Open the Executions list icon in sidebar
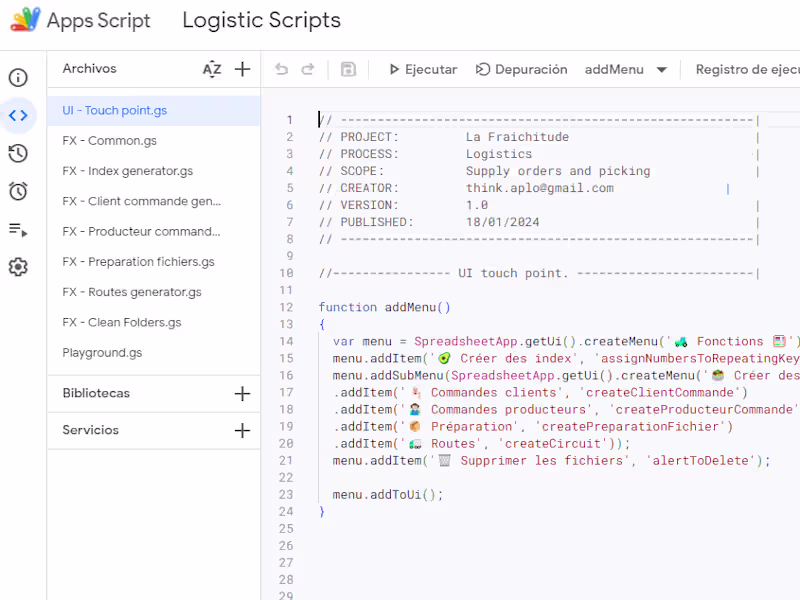This screenshot has width=800, height=600. pos(18,229)
